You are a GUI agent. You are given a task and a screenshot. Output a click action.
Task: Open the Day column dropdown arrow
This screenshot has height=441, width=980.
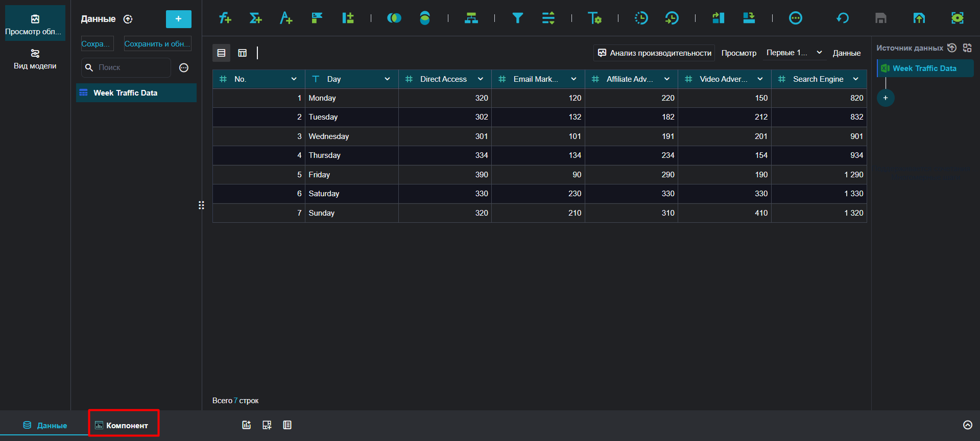[x=387, y=79]
